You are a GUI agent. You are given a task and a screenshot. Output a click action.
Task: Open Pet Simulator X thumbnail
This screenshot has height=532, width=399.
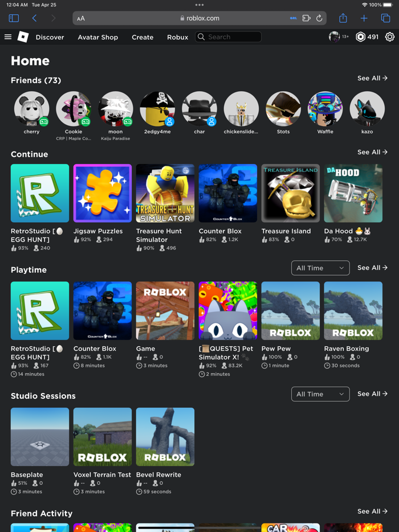click(228, 310)
